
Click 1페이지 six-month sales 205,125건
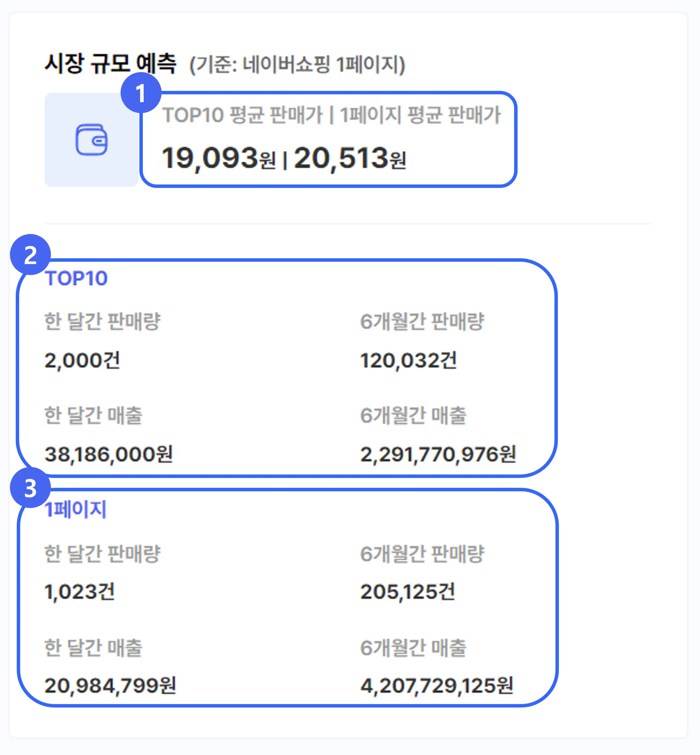point(407,591)
